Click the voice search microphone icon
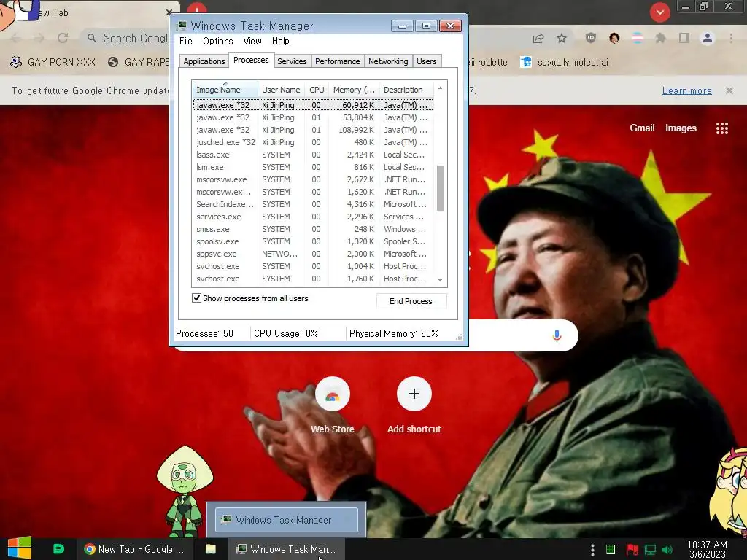The width and height of the screenshot is (747, 560). point(557,335)
